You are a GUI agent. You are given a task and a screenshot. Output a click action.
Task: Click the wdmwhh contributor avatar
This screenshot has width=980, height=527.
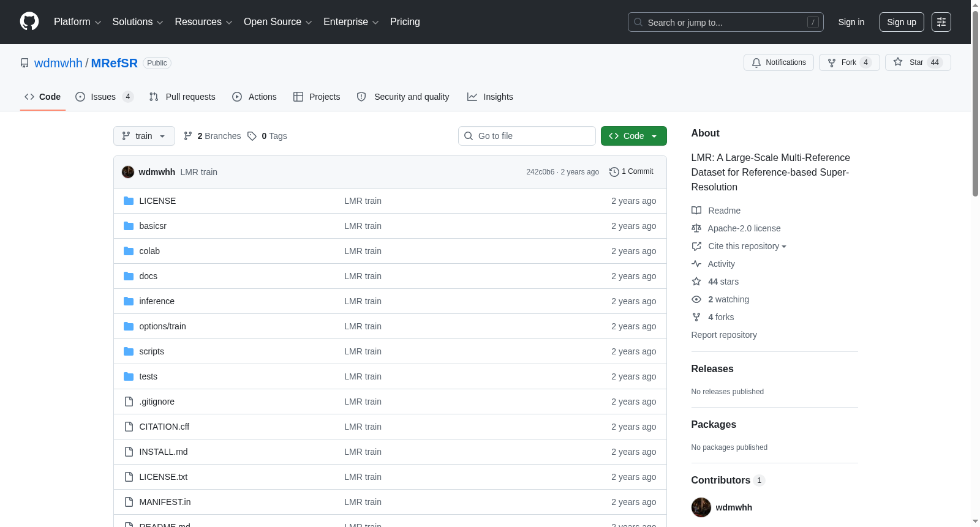701,507
